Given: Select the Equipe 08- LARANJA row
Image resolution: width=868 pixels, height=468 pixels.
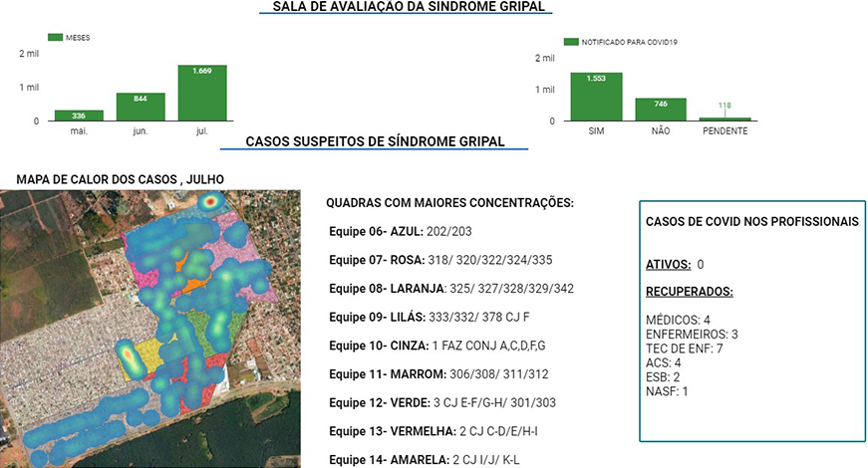Looking at the screenshot, I should 451,289.
